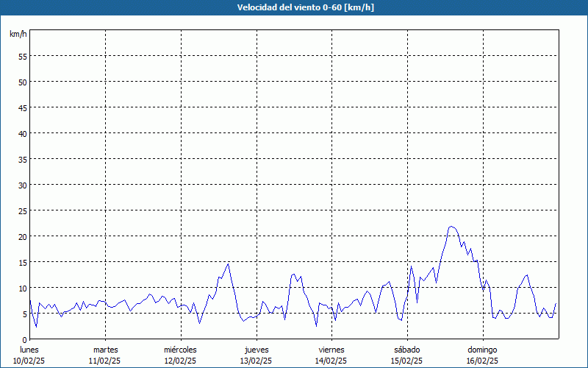Image resolution: width=588 pixels, height=368 pixels.
Task: Click the 12/02/25 date label
Action: 180,361
